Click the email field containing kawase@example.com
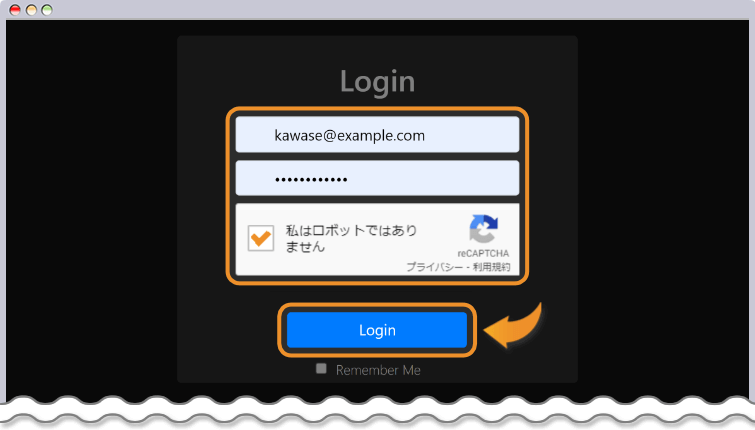755x430 pixels. (x=377, y=135)
